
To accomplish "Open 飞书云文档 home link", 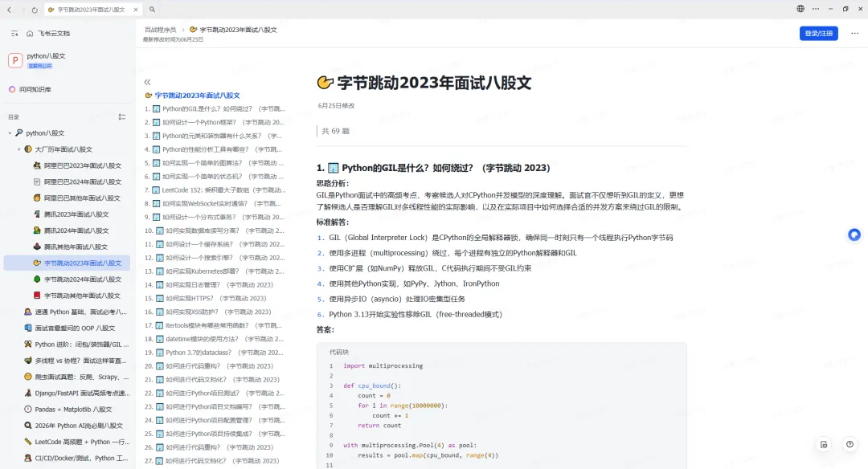I will [54, 33].
